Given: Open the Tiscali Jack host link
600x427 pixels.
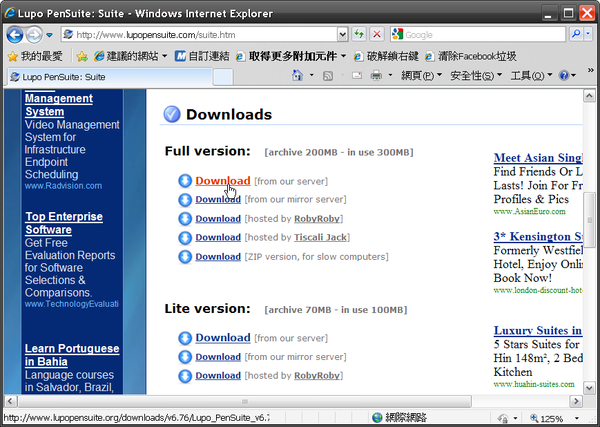Looking at the screenshot, I should [x=320, y=237].
